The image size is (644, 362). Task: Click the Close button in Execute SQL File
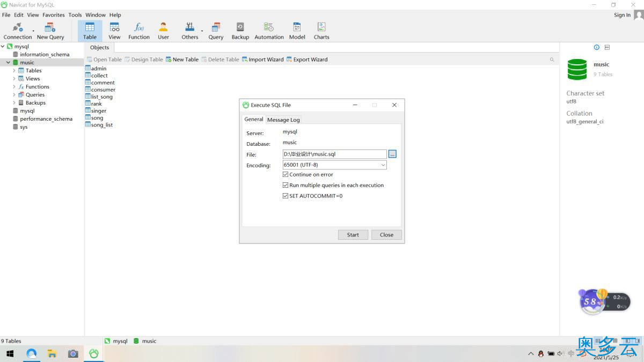[386, 235]
